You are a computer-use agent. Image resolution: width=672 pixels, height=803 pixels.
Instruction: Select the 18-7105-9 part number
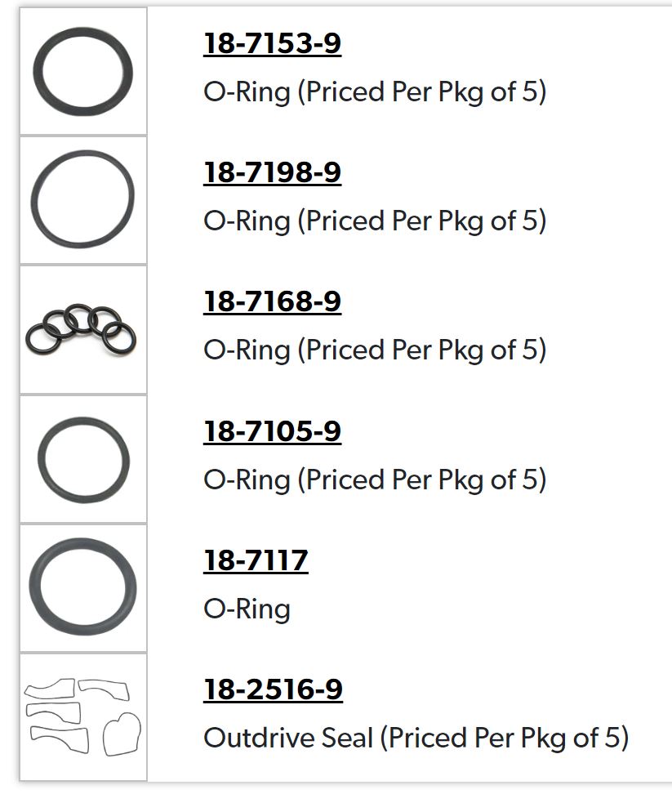click(272, 430)
